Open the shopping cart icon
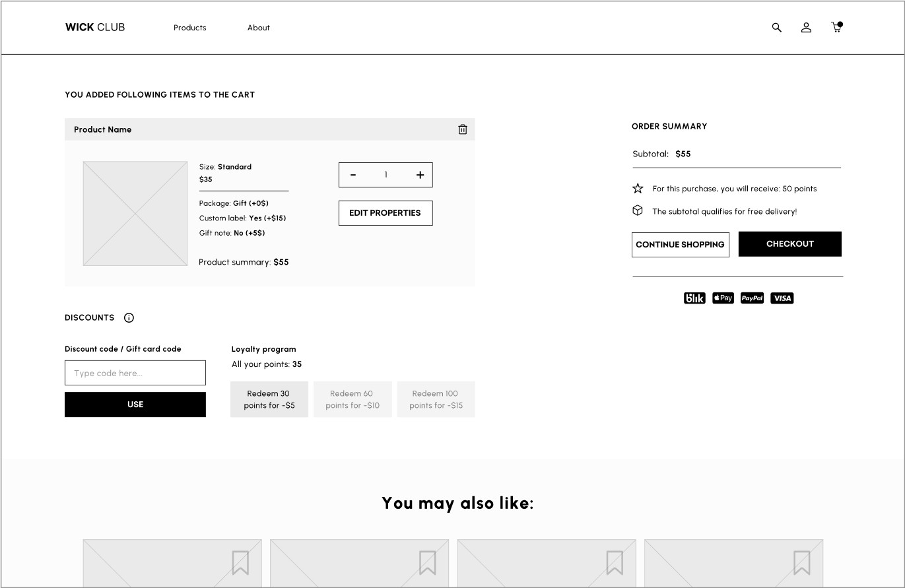The width and height of the screenshot is (905, 588). pos(836,27)
